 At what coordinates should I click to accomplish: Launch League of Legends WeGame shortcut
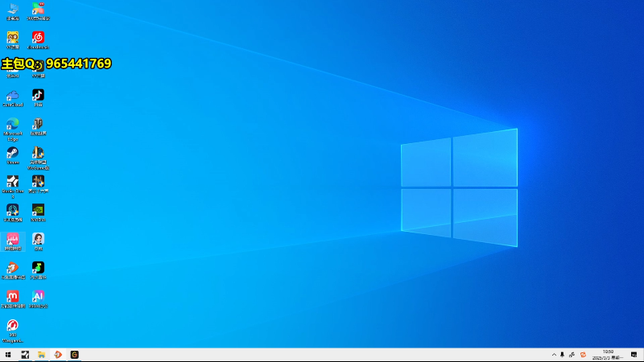38,158
